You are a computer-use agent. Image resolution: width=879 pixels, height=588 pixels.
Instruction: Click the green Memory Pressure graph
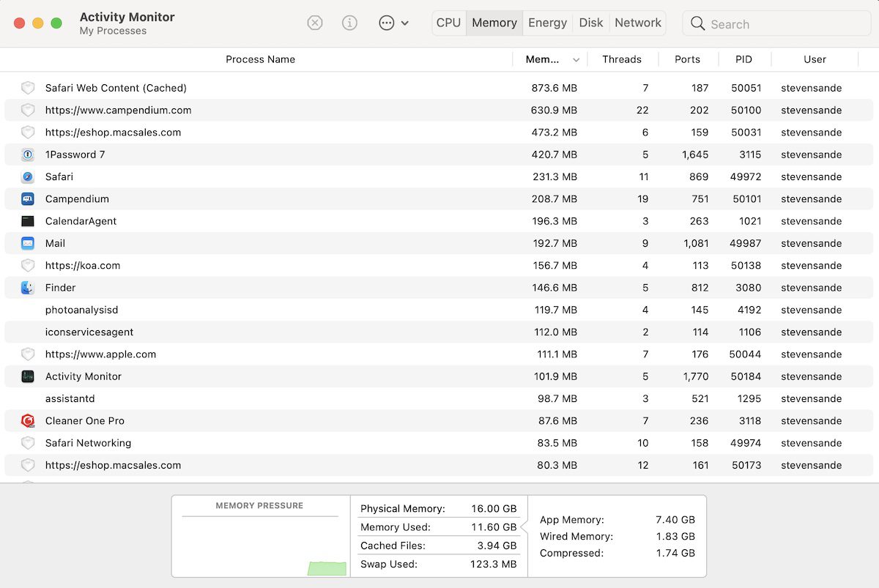coord(327,568)
